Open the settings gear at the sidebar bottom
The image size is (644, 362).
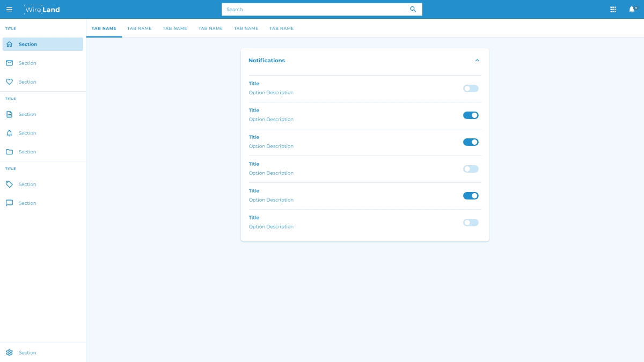pos(9,352)
